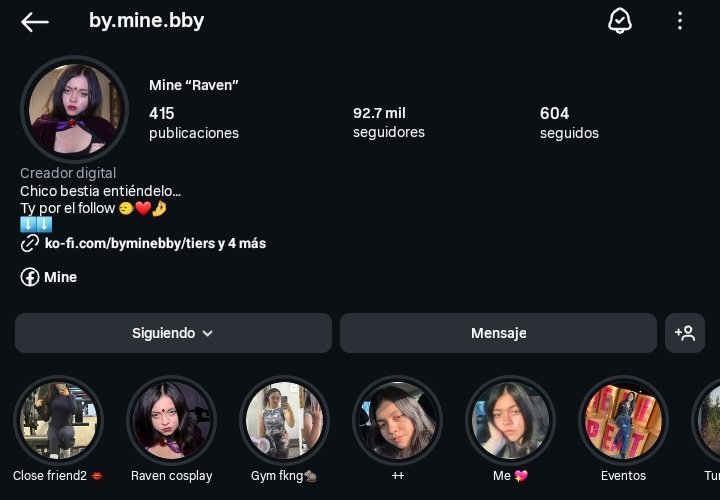Click the Facebook logo icon
Image resolution: width=720 pixels, height=500 pixels.
(x=30, y=277)
